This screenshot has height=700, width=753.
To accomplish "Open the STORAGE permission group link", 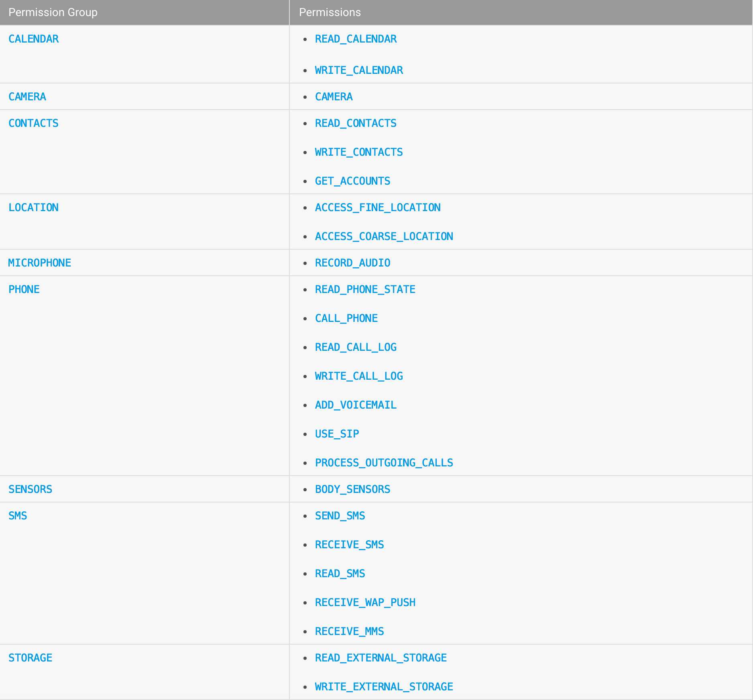I will 31,658.
